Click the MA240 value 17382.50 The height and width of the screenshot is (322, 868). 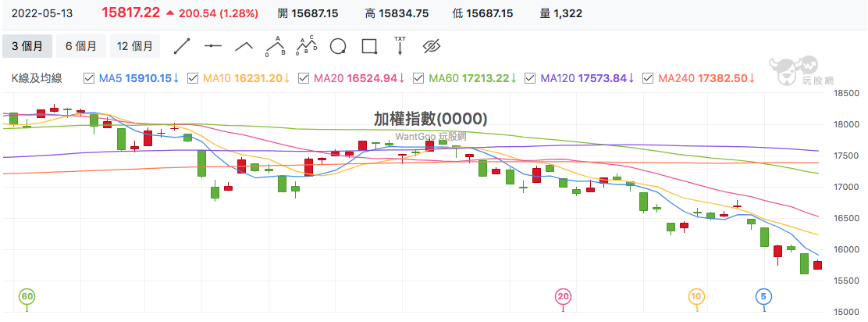[x=721, y=78]
